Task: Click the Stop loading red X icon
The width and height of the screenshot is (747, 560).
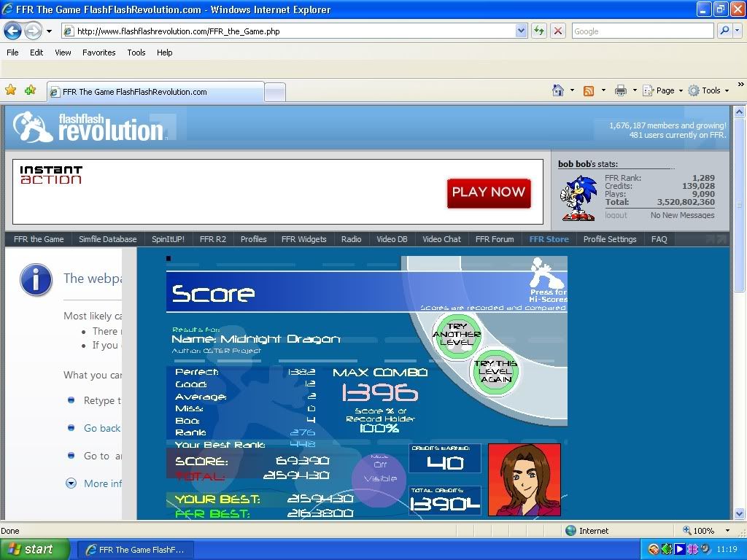Action: pos(558,31)
